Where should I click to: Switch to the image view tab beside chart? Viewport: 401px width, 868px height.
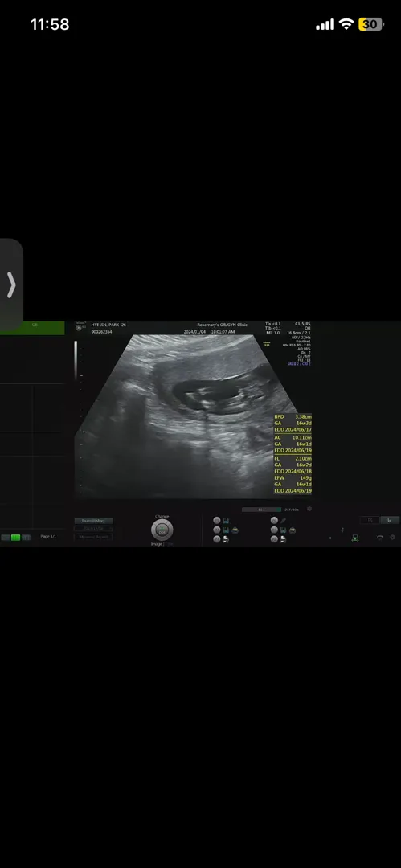370,520
